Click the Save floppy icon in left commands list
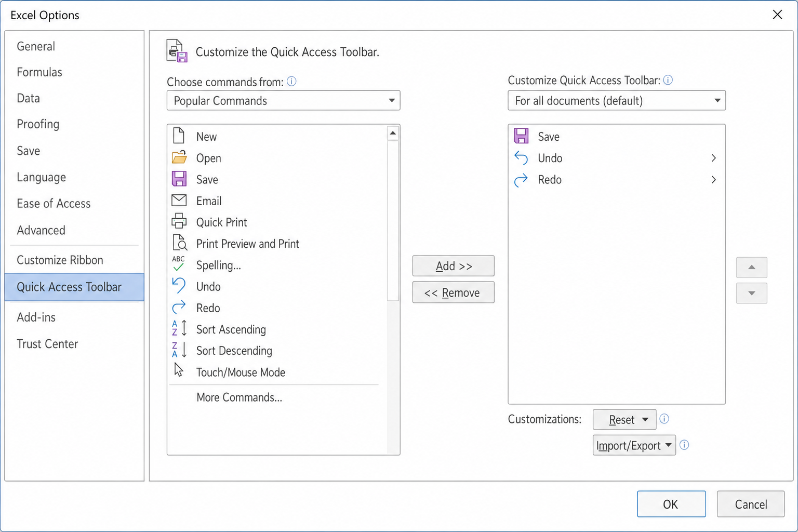This screenshot has width=798, height=532. pyautogui.click(x=179, y=179)
